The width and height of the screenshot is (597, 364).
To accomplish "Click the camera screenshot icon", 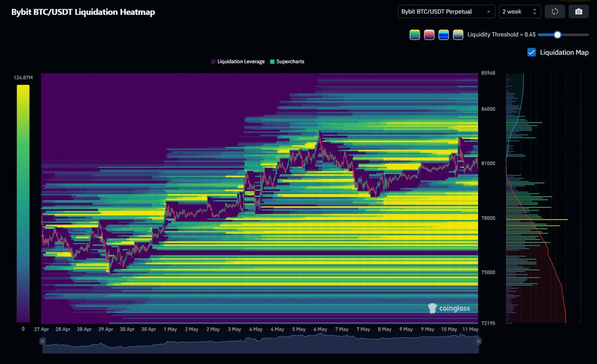I will click(x=579, y=11).
